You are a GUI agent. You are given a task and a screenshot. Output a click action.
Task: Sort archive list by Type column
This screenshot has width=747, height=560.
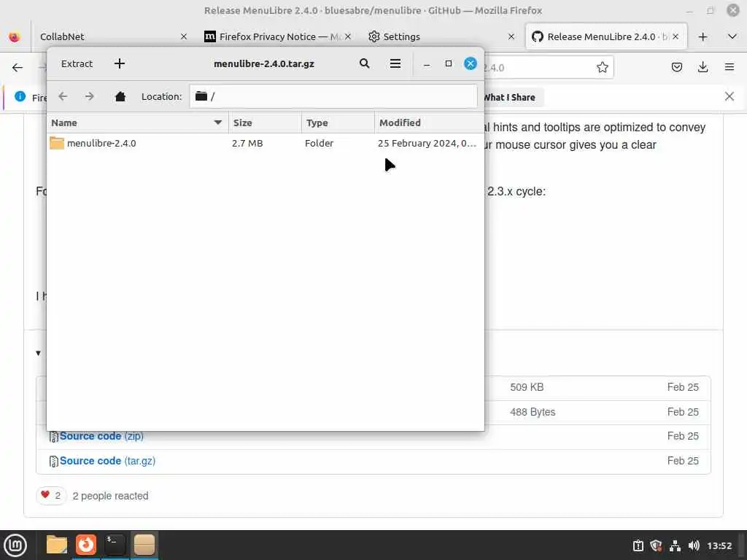click(x=338, y=122)
